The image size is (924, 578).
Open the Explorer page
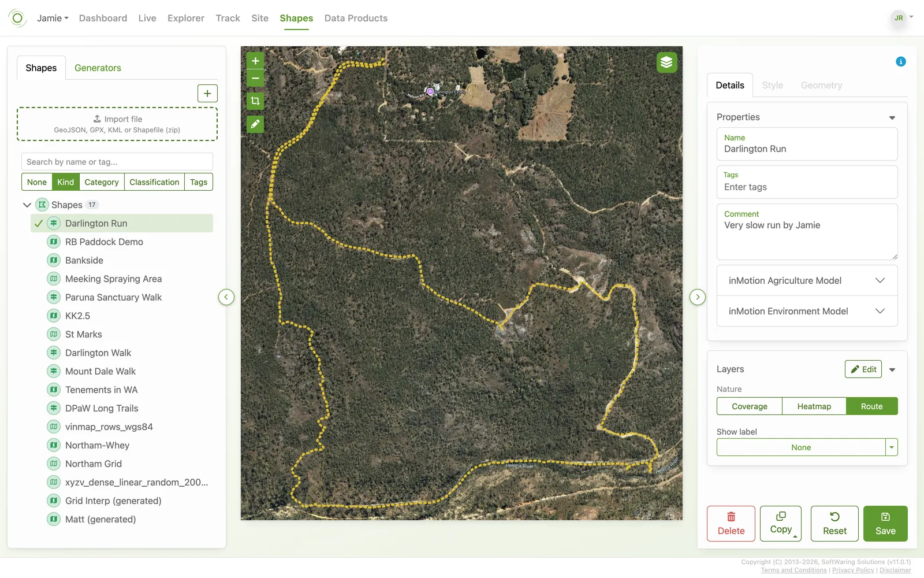click(x=186, y=18)
